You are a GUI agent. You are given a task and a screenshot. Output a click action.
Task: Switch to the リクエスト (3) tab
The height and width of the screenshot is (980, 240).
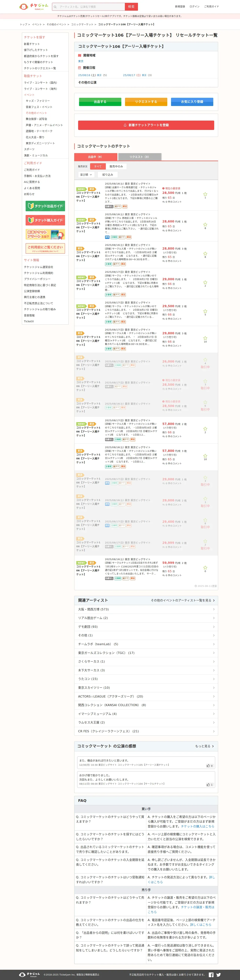[140, 157]
